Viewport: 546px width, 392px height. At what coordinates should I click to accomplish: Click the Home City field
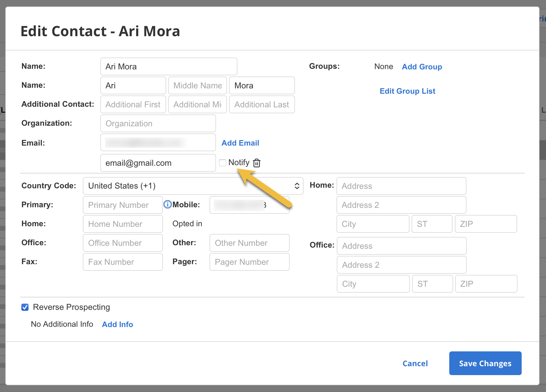pos(373,224)
